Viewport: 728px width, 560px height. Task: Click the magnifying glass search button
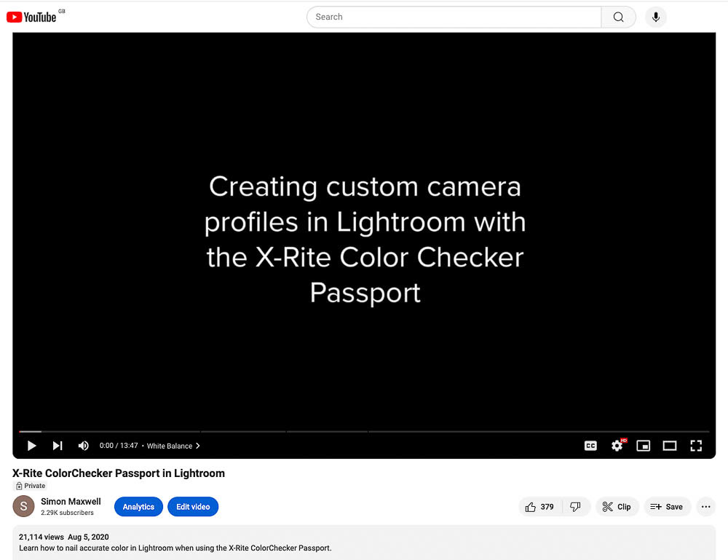click(x=618, y=17)
